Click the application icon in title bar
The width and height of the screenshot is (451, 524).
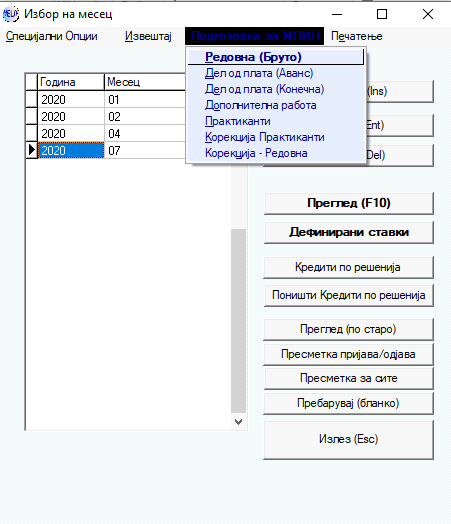coord(11,14)
